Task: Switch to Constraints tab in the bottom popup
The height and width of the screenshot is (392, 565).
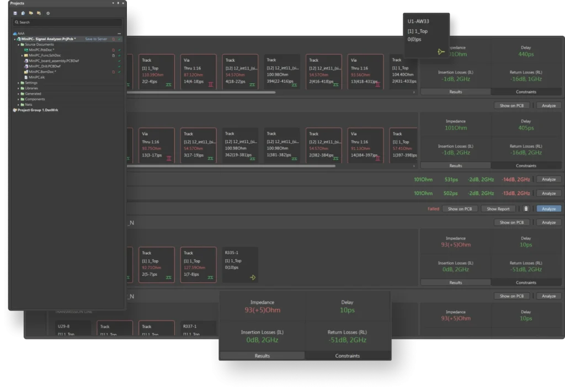Action: pos(348,356)
